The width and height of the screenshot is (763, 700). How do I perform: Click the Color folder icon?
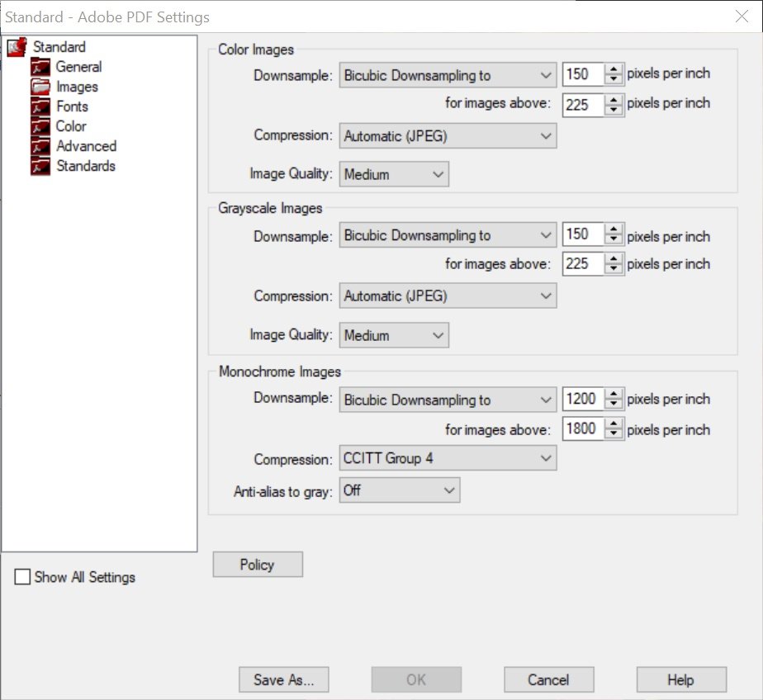40,126
